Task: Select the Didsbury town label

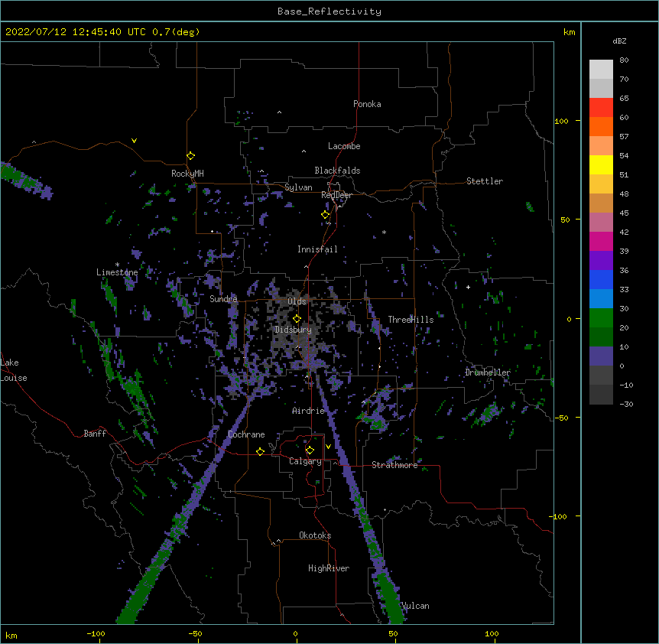Action: point(294,330)
